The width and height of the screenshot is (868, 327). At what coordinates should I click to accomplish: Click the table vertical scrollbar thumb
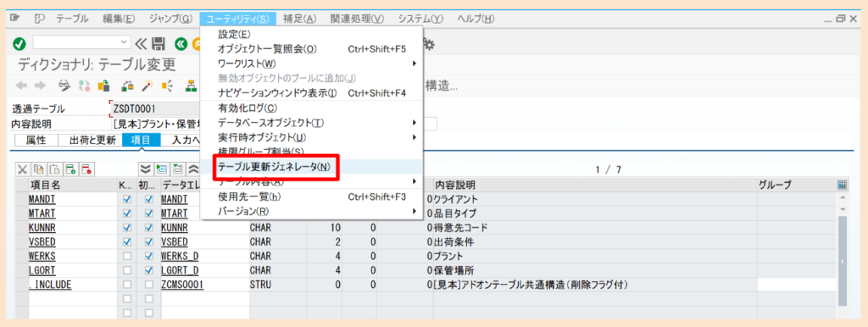[842, 261]
